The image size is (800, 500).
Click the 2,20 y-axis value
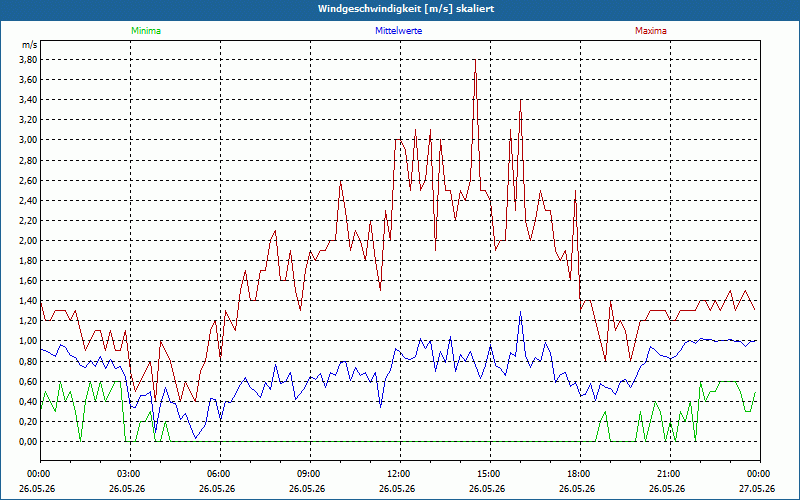[28, 220]
